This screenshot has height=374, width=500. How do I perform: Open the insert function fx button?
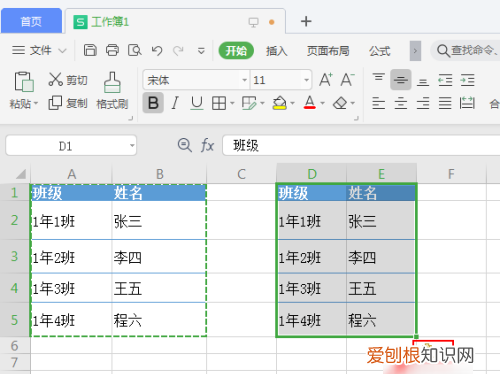pyautogui.click(x=207, y=146)
